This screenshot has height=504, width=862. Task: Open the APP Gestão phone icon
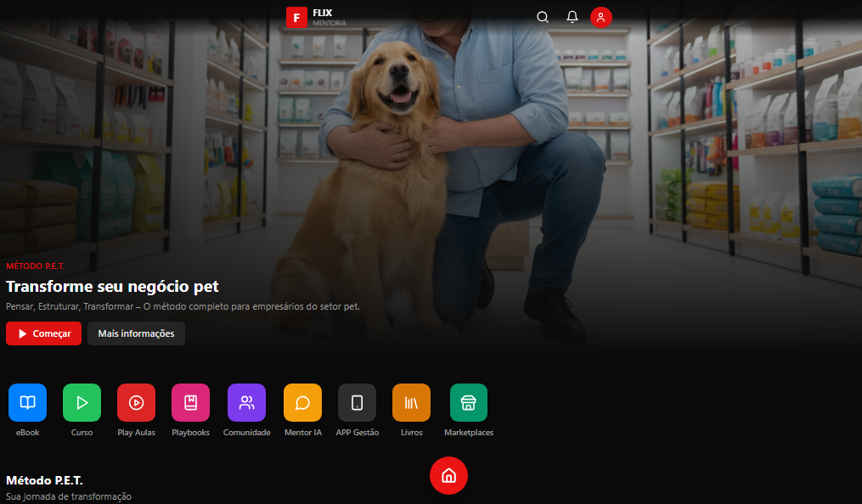(358, 402)
